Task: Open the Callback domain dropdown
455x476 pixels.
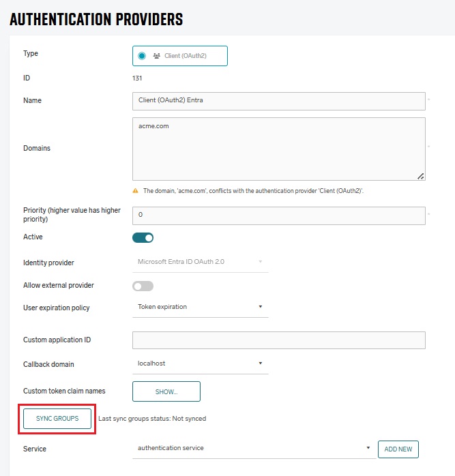Action: pyautogui.click(x=200, y=363)
